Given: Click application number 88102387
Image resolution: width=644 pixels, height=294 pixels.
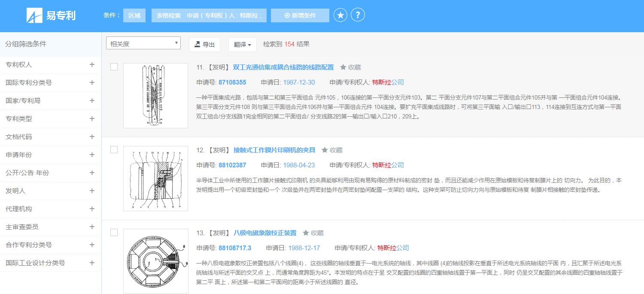Looking at the screenshot, I should [232, 165].
